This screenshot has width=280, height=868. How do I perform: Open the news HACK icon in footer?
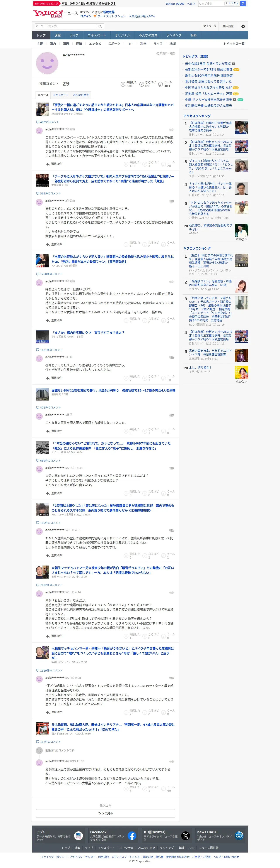239,836
